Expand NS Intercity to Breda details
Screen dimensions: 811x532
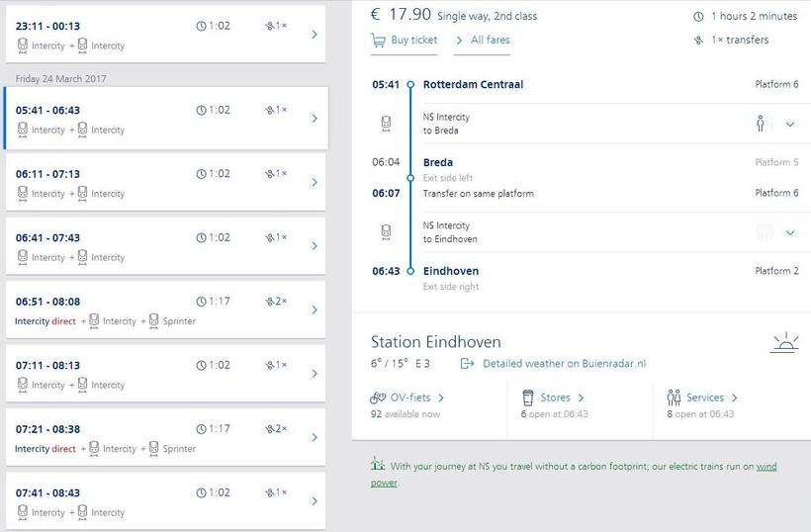point(790,124)
